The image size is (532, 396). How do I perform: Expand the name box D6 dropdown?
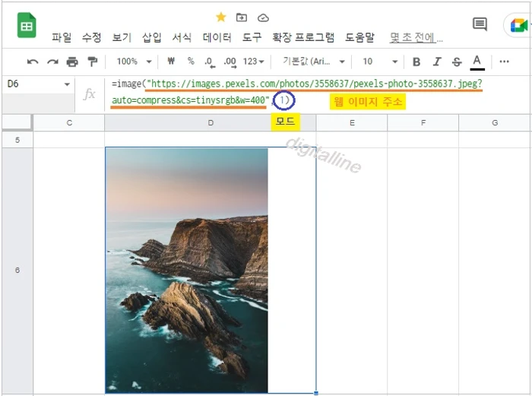pos(67,84)
